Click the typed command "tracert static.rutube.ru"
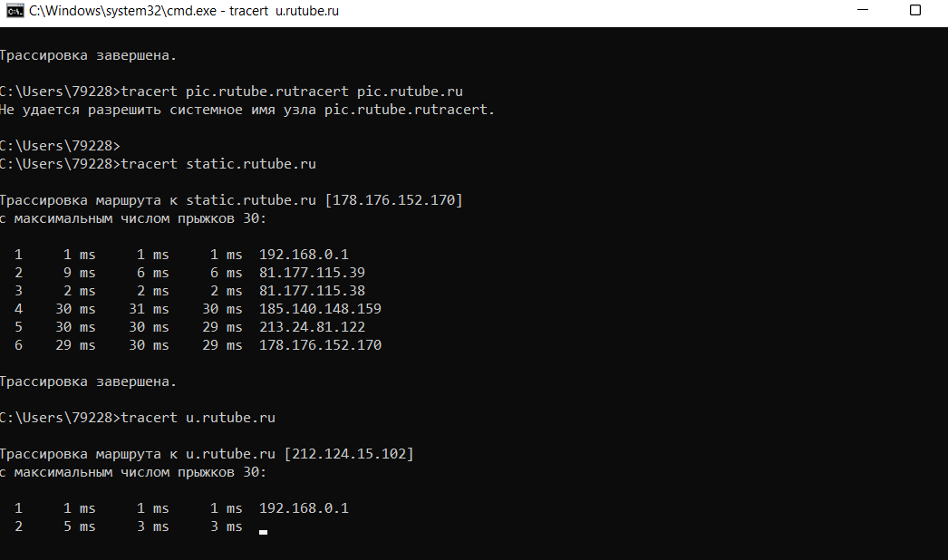948x560 pixels. click(x=218, y=163)
